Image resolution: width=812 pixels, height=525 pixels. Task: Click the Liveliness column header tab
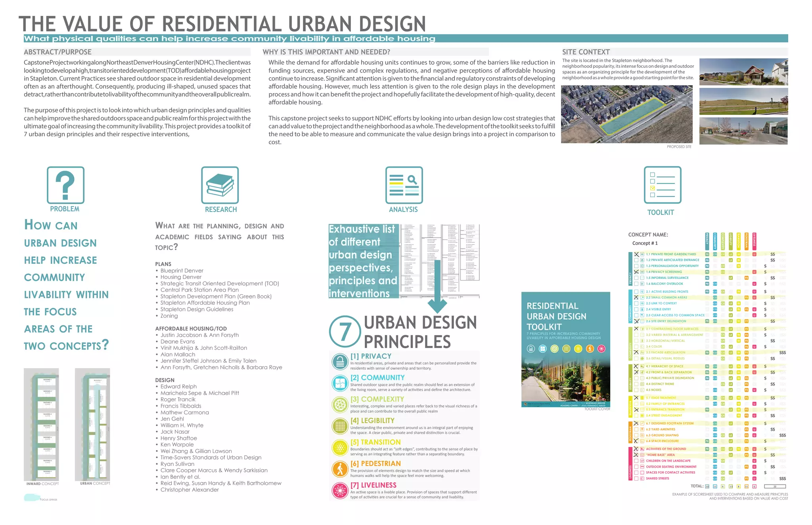[754, 241]
